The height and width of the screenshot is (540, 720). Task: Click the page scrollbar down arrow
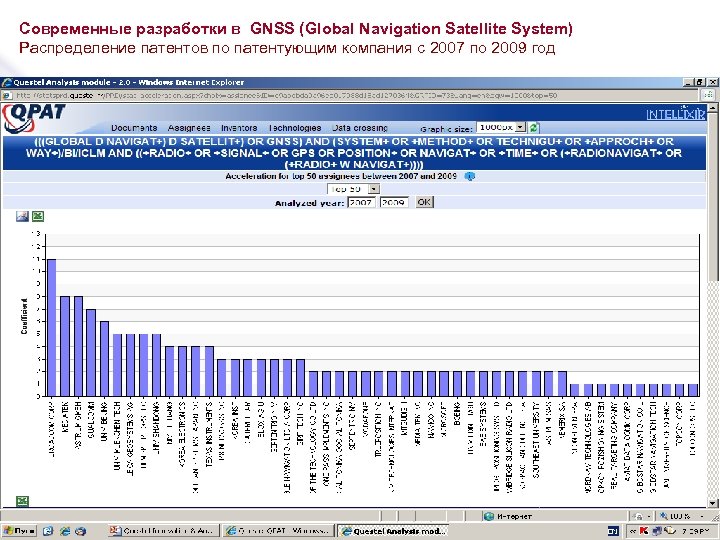pyautogui.click(x=712, y=502)
